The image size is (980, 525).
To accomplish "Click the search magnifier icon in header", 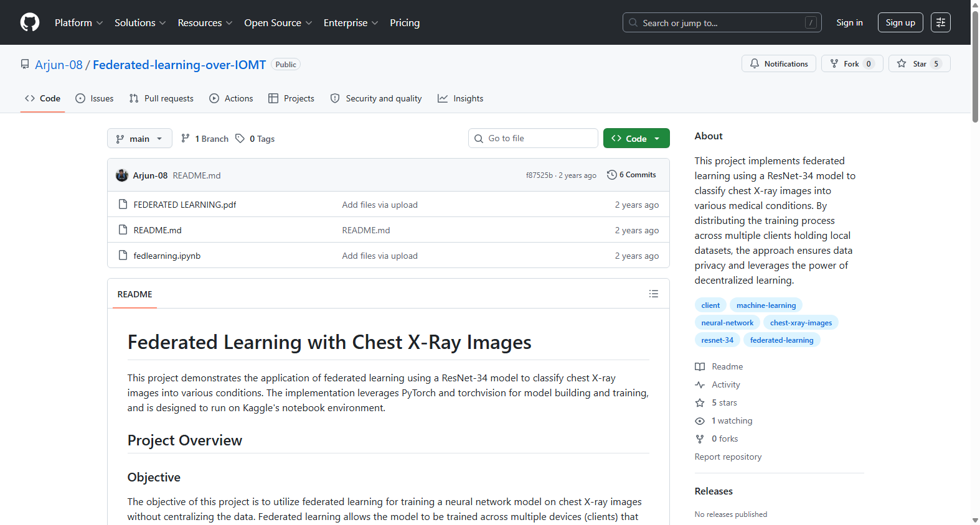I will [x=633, y=22].
